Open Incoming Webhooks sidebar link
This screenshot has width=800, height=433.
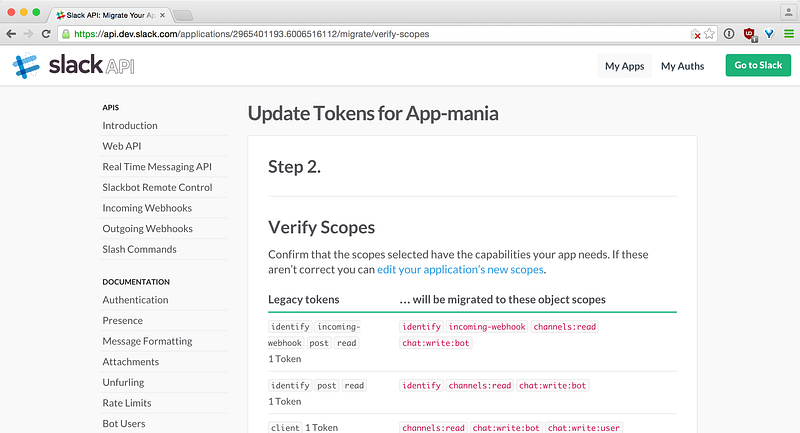[147, 208]
